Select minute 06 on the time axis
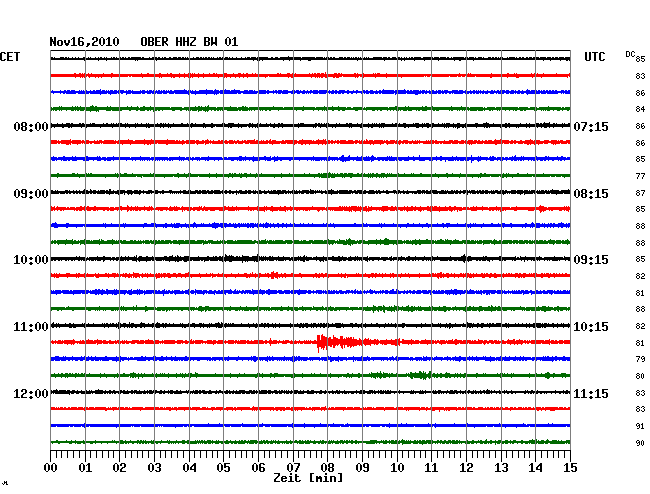This screenshot has height=494, width=650. (258, 468)
